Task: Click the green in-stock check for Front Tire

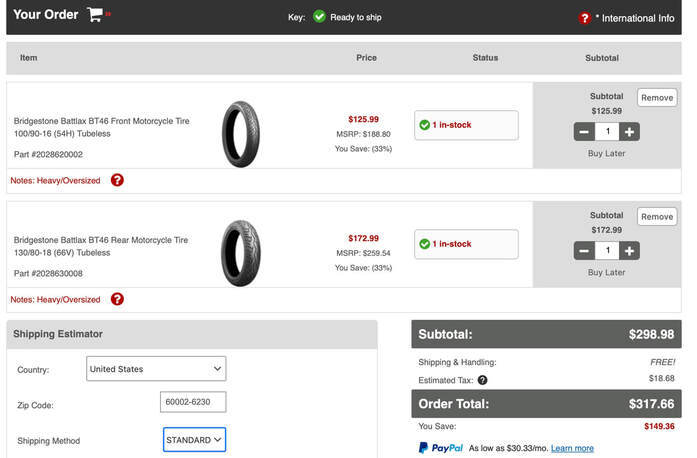Action: coord(425,125)
